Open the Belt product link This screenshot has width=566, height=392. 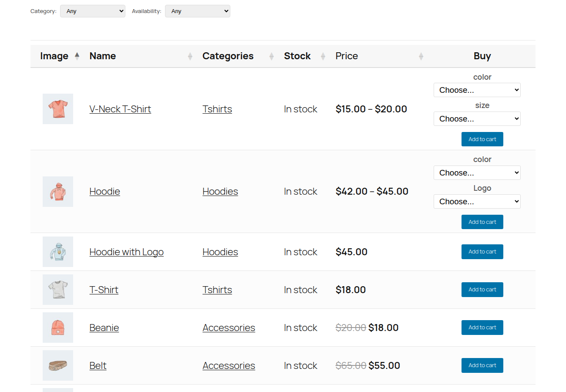[98, 365]
